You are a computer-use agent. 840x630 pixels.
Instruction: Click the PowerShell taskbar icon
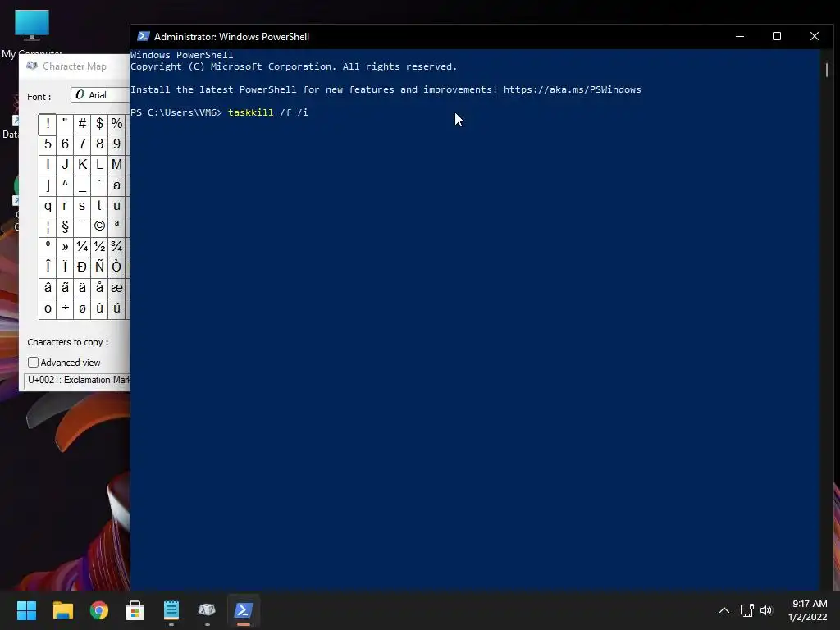243,609
